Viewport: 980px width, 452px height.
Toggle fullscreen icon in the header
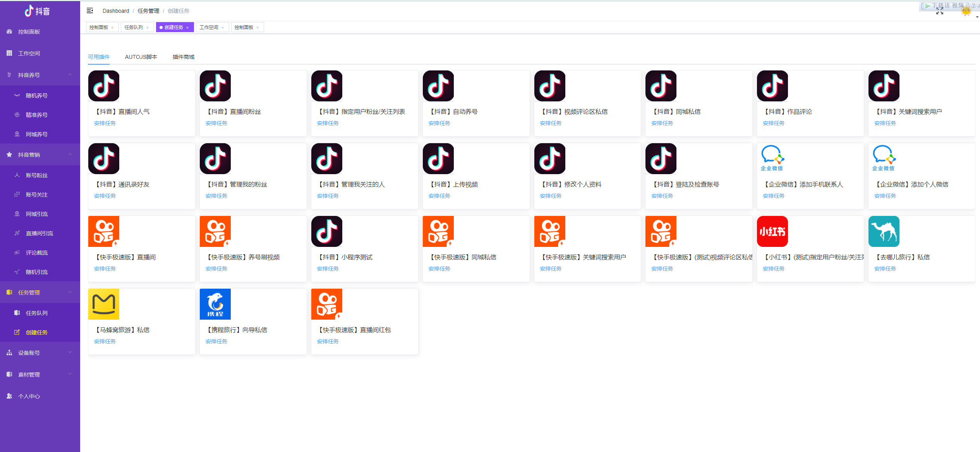[940, 11]
